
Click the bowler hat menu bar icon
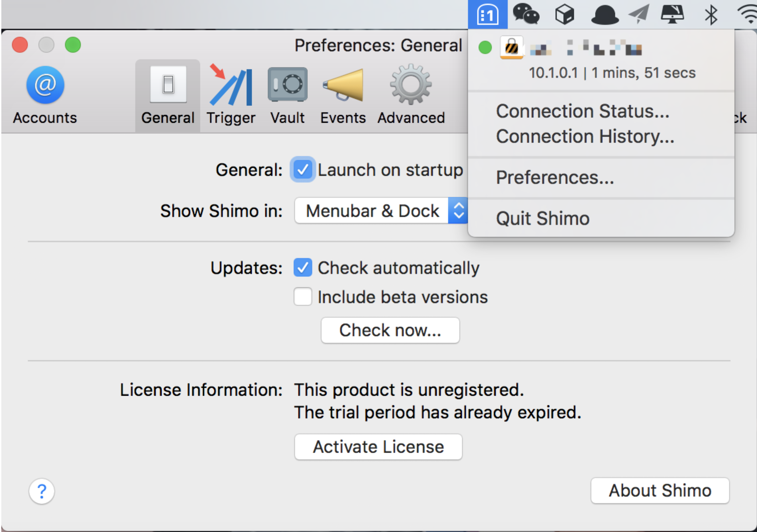coord(605,15)
